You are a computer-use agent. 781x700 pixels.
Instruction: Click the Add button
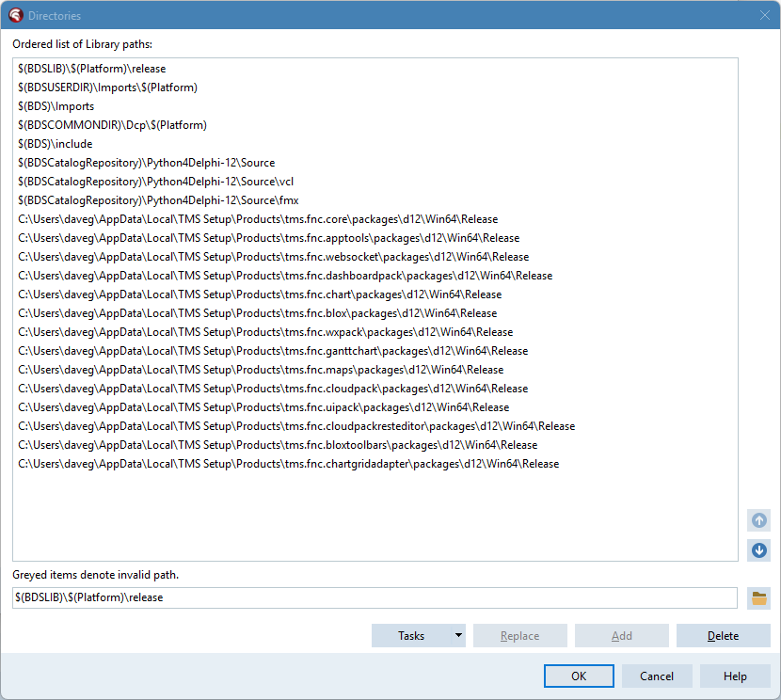[x=622, y=636]
